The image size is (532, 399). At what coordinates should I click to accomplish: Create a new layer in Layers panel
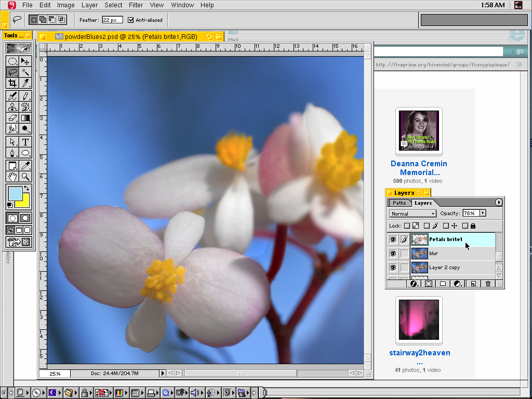[473, 284]
